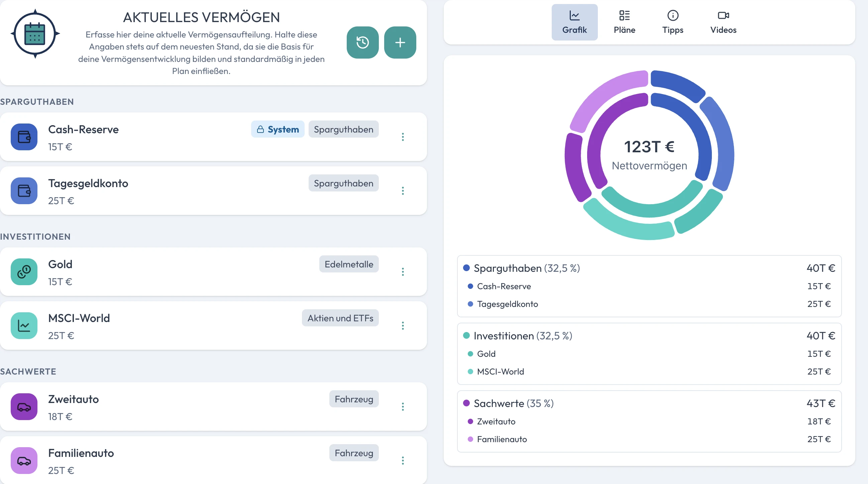Click the Gold coins icon
This screenshot has height=484, width=868.
coord(24,272)
